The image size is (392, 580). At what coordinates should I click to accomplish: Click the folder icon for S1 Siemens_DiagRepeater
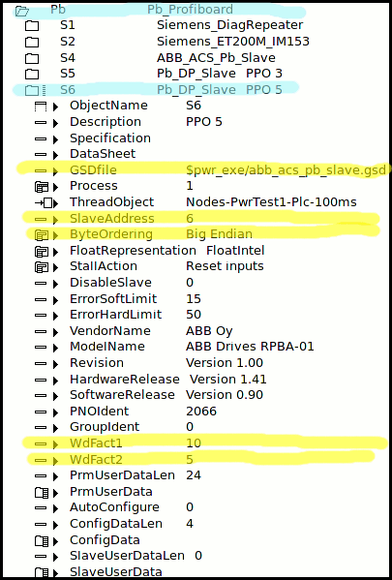(32, 26)
